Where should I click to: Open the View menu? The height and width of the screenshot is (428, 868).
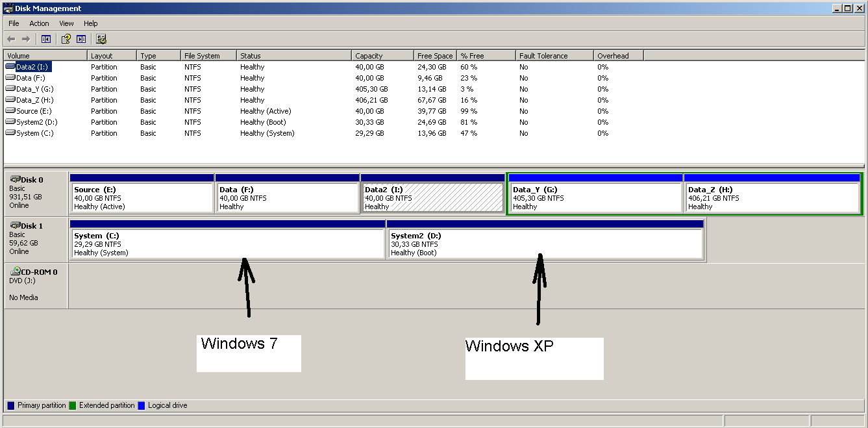click(x=66, y=23)
